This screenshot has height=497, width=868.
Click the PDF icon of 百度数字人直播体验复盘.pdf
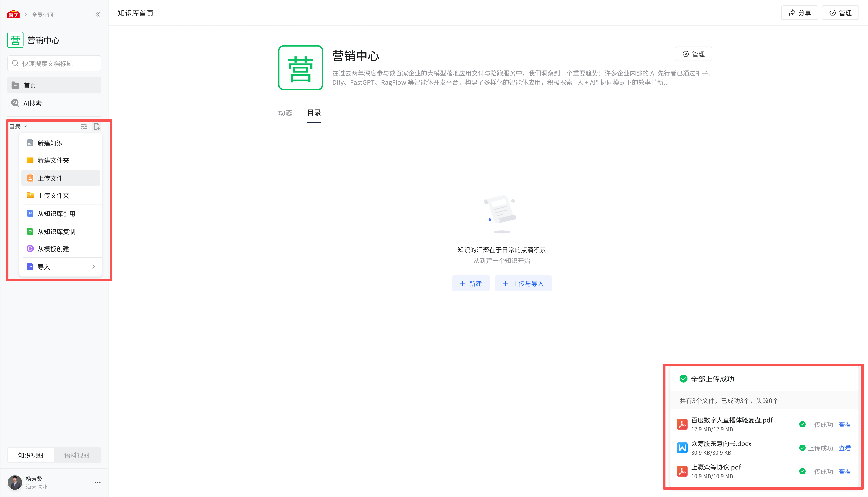[x=682, y=424]
